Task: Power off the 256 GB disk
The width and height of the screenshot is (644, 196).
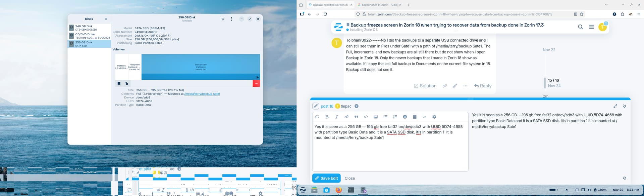Action: [223, 19]
